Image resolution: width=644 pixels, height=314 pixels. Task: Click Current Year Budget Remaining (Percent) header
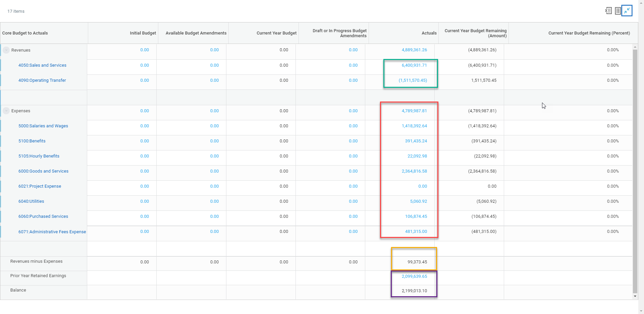pos(589,33)
